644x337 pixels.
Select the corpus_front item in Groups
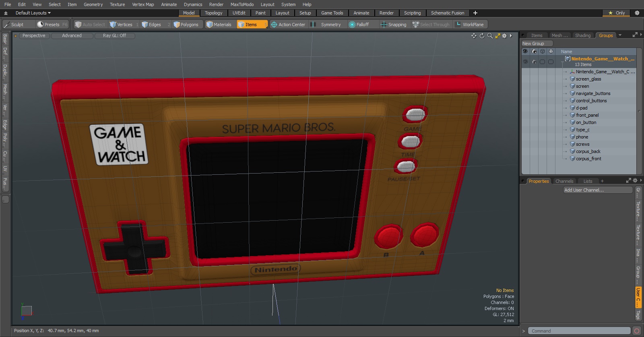click(x=588, y=159)
